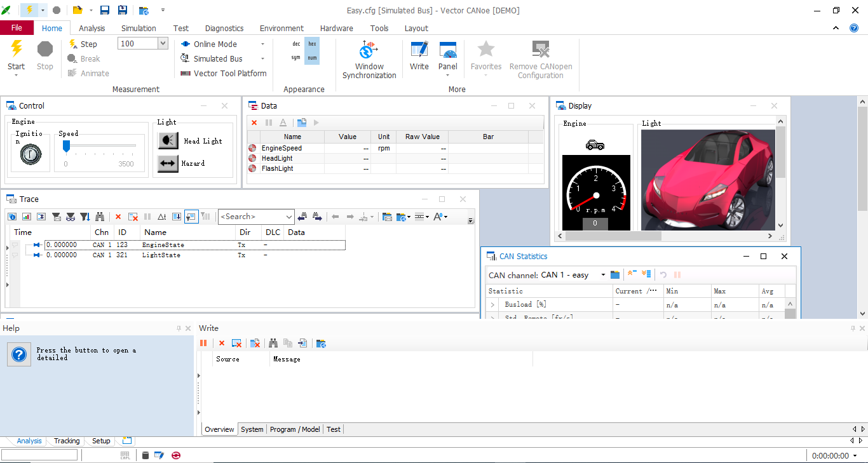Click Save configuration in quick access toolbar
Image resolution: width=868 pixels, height=463 pixels.
tap(105, 10)
